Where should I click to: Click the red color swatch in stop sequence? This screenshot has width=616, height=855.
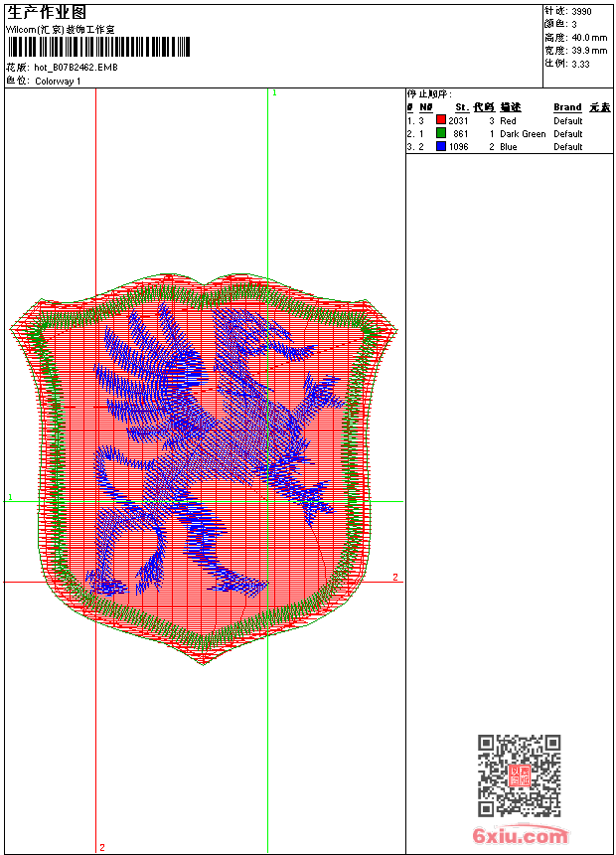[x=441, y=120]
